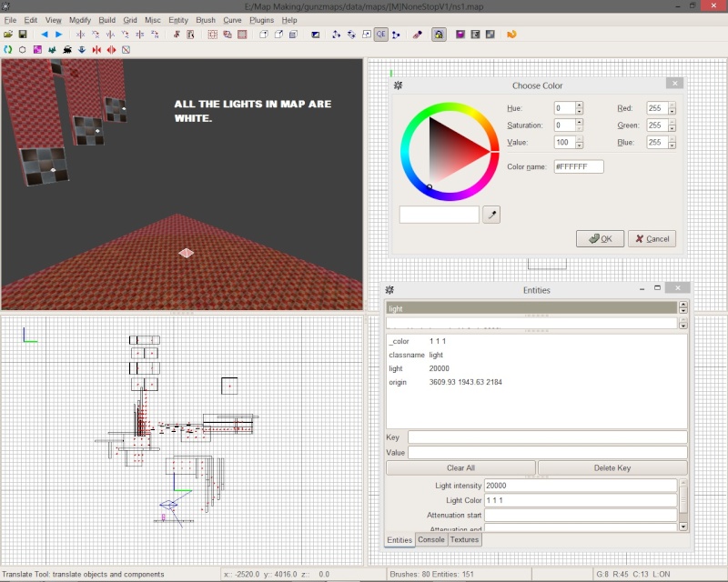This screenshot has height=582, width=728.
Task: Decrease the Blue value stepper
Action: tap(672, 145)
